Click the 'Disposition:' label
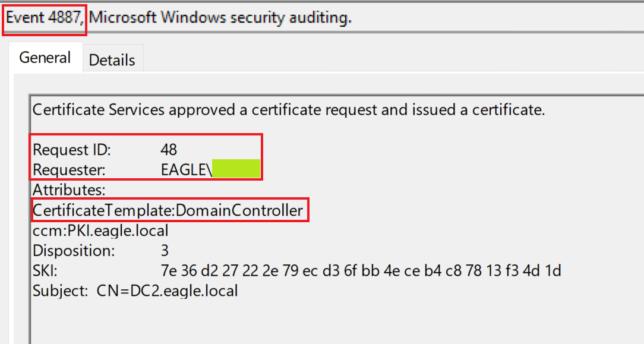644x344 pixels. pyautogui.click(x=74, y=250)
